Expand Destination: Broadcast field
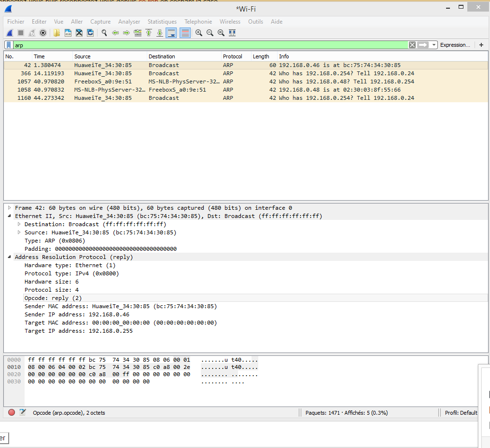The image size is (490, 448). pyautogui.click(x=19, y=224)
